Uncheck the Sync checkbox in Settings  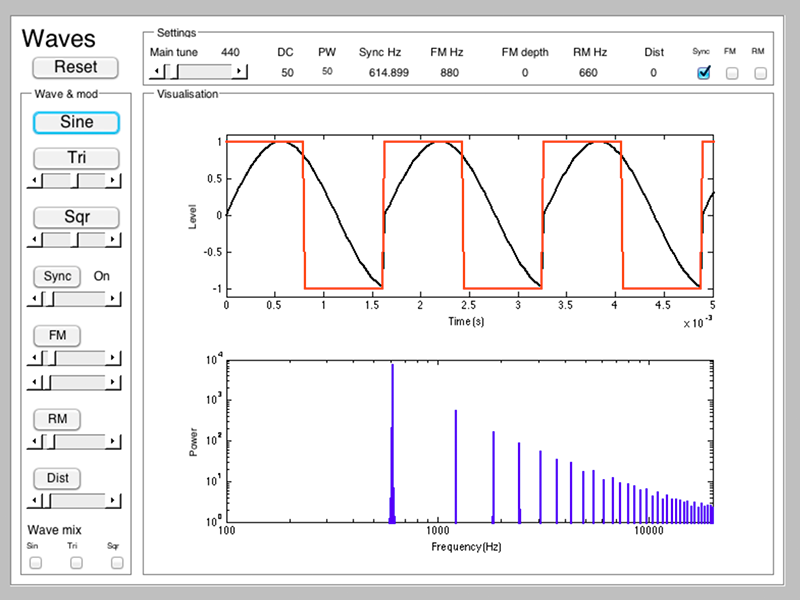coord(704,72)
